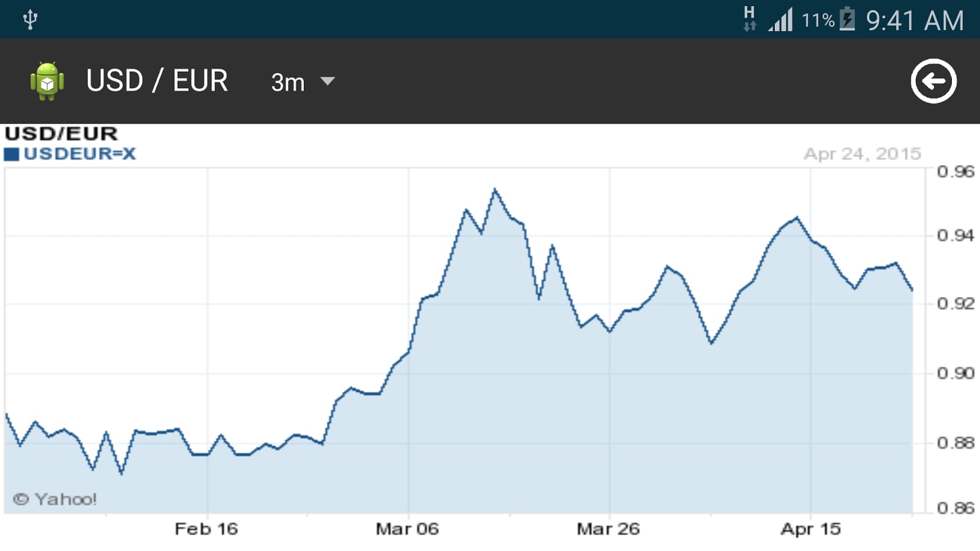Tap the 0.86 axis value
Viewport: 980px width, 551px height.
(956, 508)
